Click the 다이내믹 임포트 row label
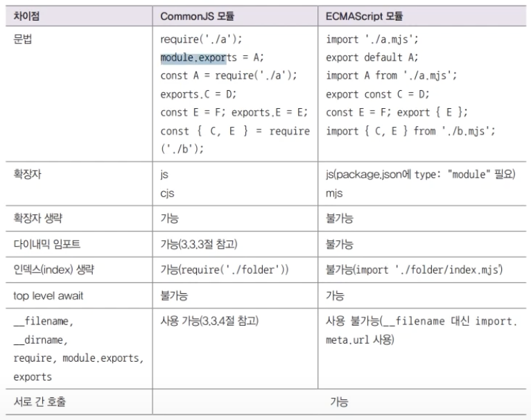531x420 pixels. tap(46, 244)
